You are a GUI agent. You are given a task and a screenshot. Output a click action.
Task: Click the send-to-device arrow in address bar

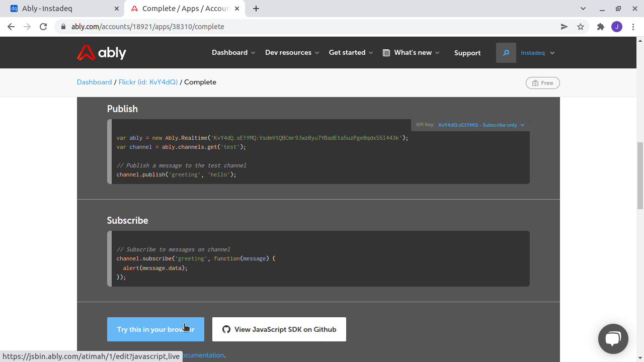tap(565, 27)
